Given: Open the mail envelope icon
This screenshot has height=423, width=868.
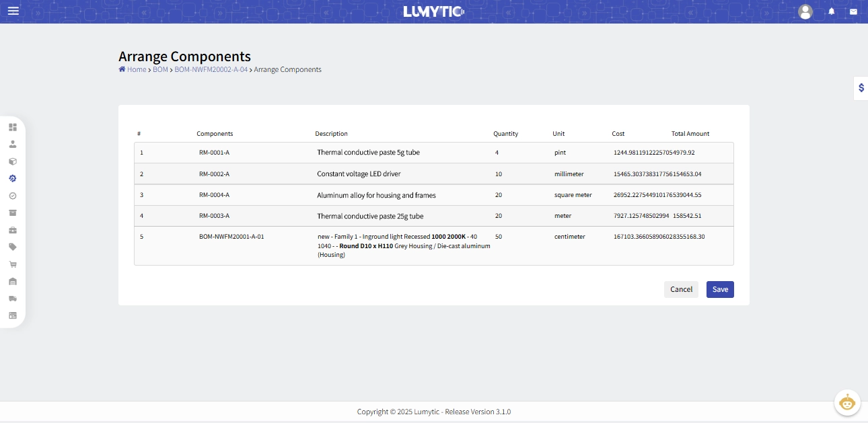Looking at the screenshot, I should 853,11.
